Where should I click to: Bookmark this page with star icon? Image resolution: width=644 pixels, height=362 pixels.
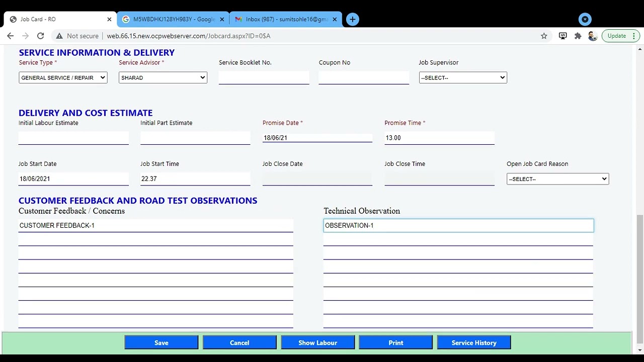(544, 36)
